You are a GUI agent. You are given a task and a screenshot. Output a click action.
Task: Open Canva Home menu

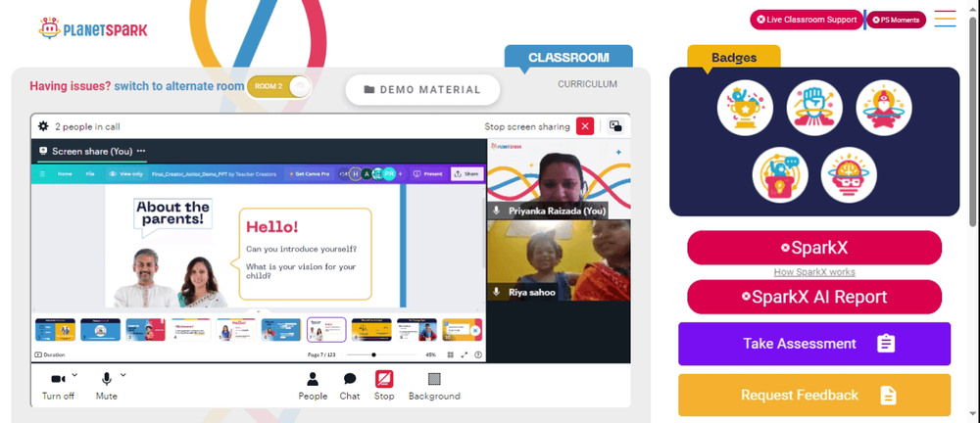pos(65,173)
